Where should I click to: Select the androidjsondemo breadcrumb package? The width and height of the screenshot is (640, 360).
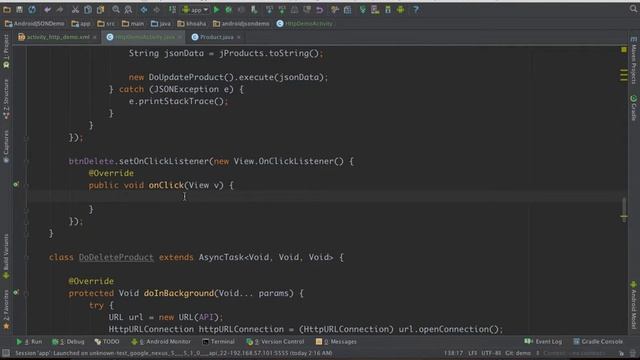pyautogui.click(x=241, y=24)
